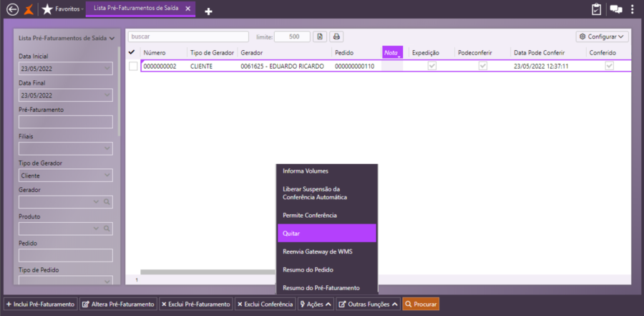Open the Data Final dropdown

pyautogui.click(x=107, y=95)
